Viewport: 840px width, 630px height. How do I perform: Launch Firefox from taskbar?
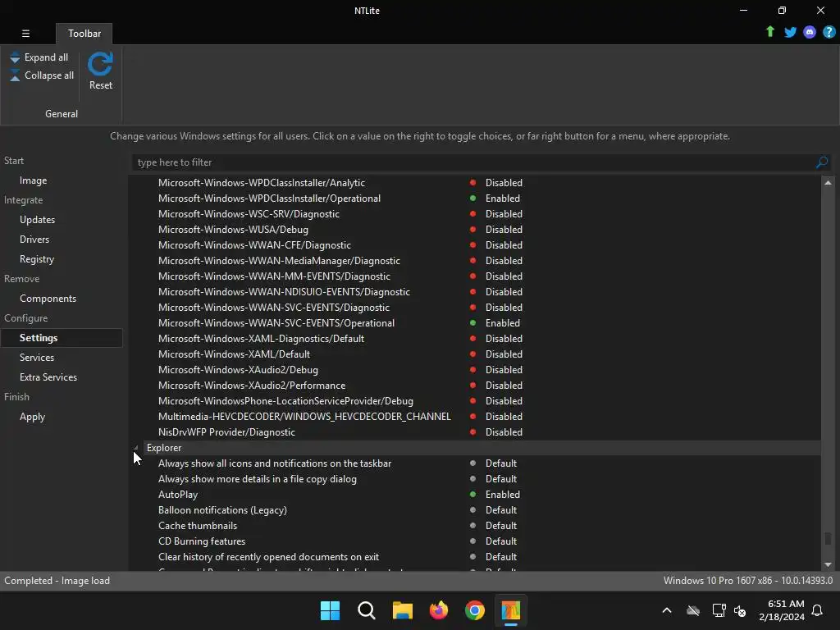(439, 610)
